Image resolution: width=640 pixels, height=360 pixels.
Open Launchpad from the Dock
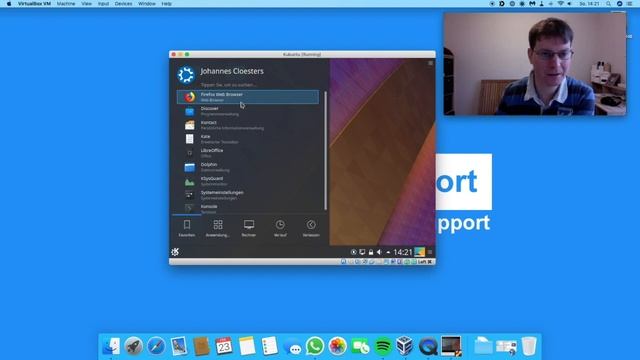(133, 347)
